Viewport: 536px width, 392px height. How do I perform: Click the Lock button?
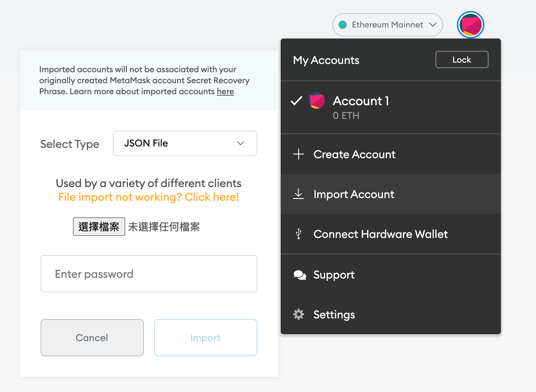pos(462,59)
